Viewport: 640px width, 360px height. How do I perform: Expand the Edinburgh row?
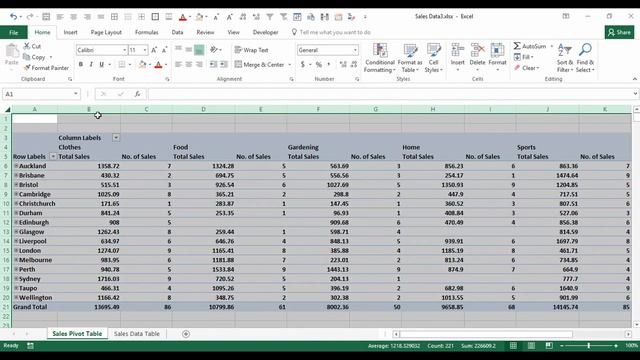[16, 222]
